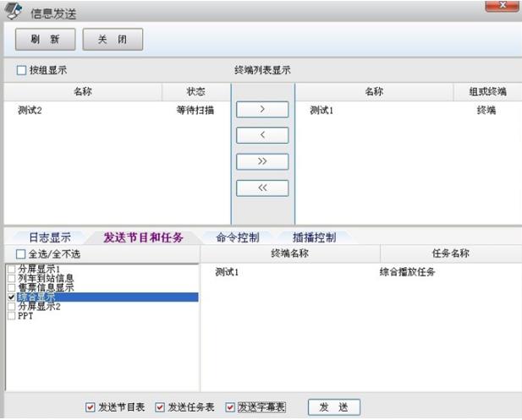The height and width of the screenshot is (420, 522).
Task: Check the 列车到站信息 program checkbox
Action: (11, 278)
